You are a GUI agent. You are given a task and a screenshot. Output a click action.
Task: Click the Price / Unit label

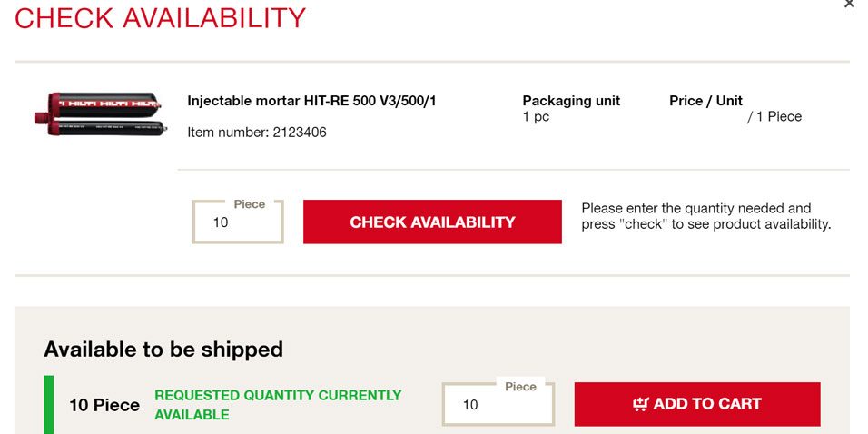[705, 101]
